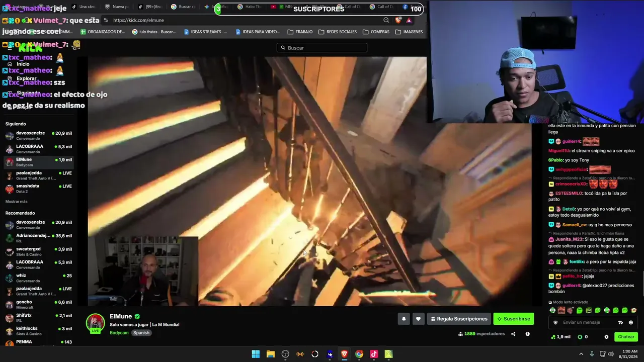Click the zoom magnifier icon in address bar
This screenshot has height=362, width=644.
(386, 20)
